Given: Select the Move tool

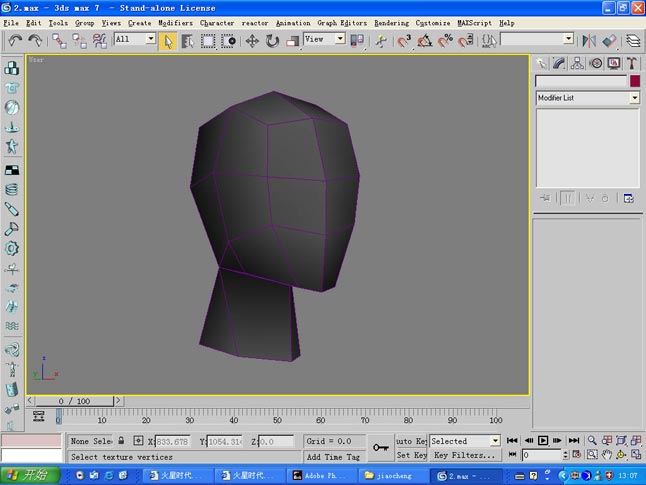Looking at the screenshot, I should 252,41.
